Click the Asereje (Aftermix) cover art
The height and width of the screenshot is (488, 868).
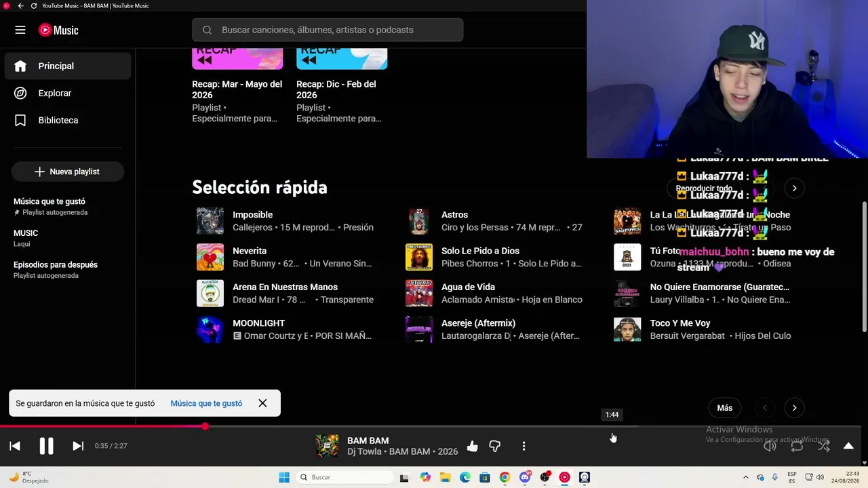(419, 330)
